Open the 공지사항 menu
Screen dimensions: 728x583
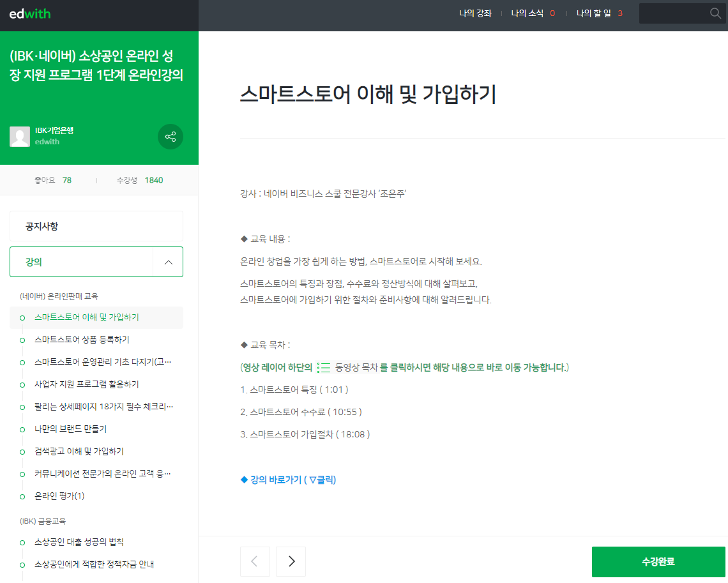pyautogui.click(x=96, y=226)
